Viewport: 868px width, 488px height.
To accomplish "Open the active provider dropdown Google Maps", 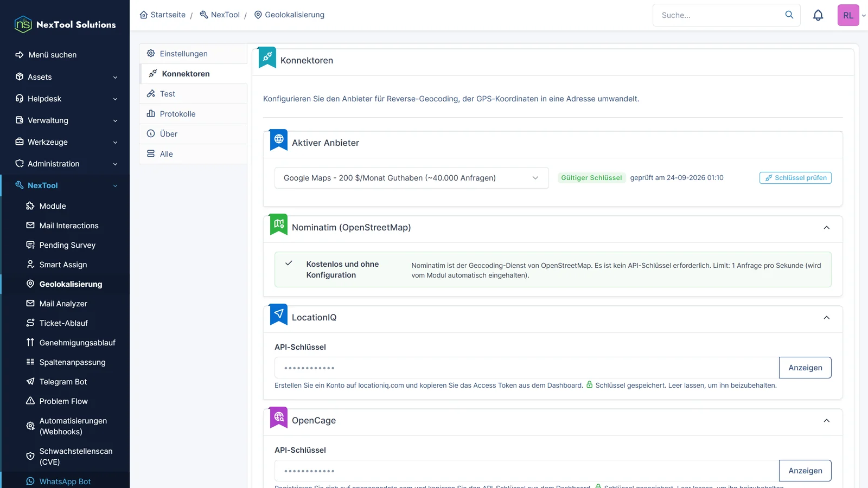I will tap(412, 178).
